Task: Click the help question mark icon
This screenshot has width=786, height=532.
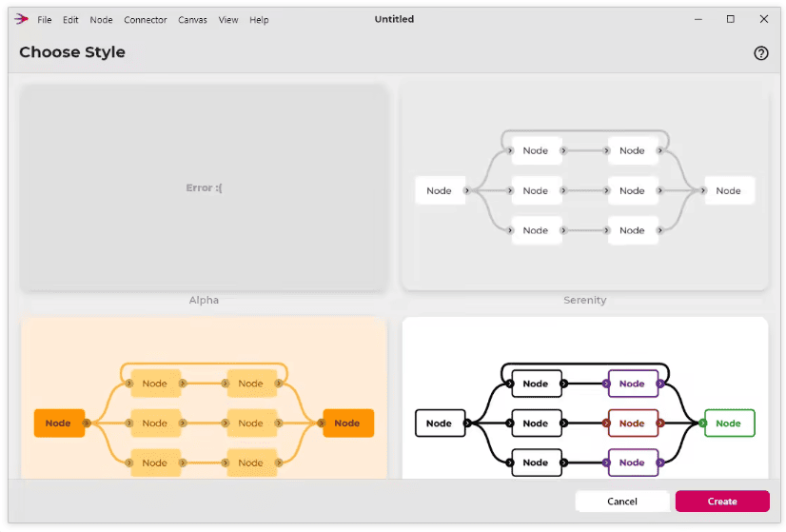Action: pos(761,52)
